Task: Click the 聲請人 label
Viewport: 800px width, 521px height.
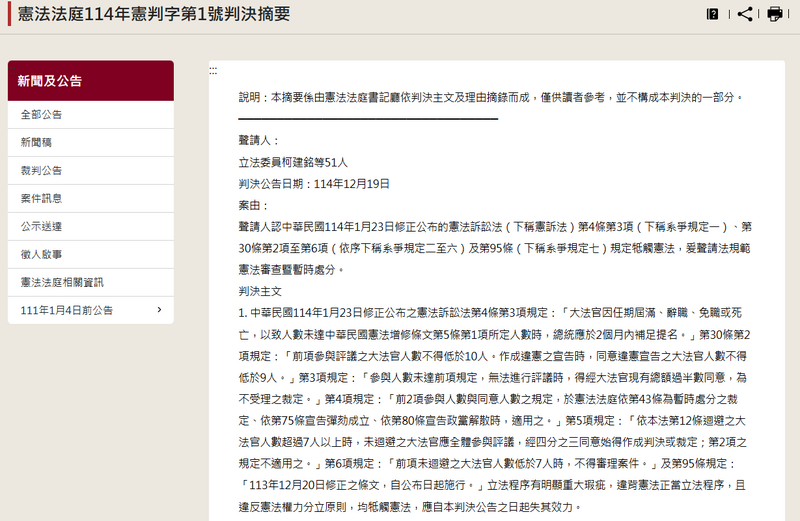Action: pos(259,140)
